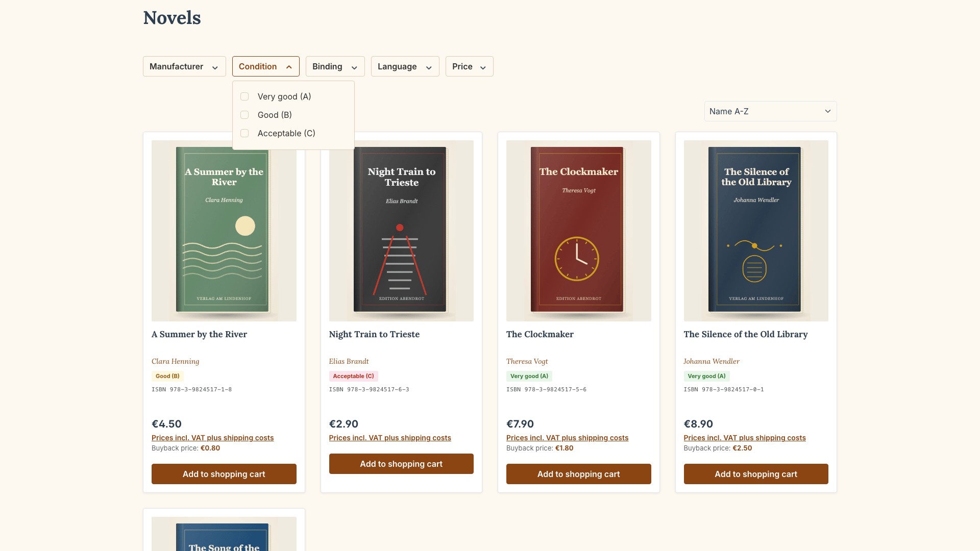This screenshot has height=551, width=980.
Task: Open the Binding filter dropdown
Action: click(335, 66)
